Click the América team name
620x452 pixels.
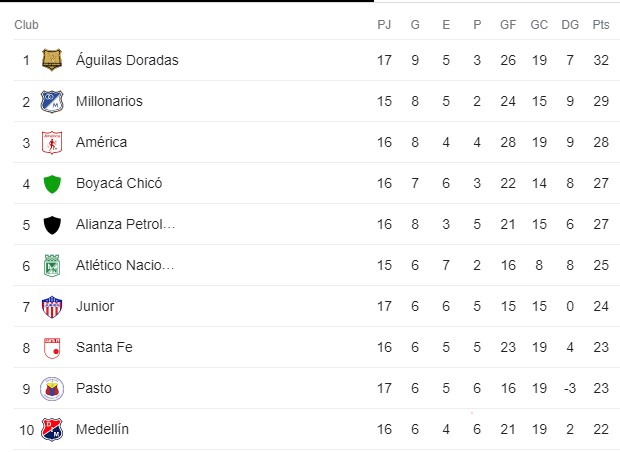click(101, 142)
